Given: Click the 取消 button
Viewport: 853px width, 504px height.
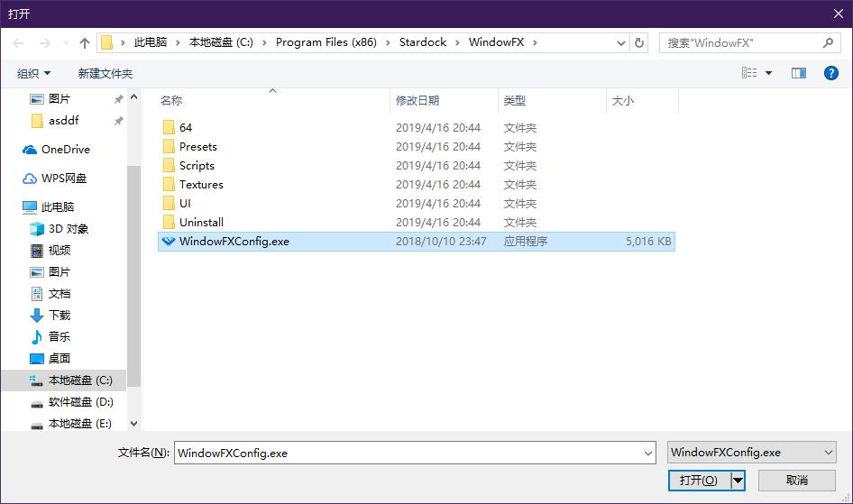Looking at the screenshot, I should 797,481.
